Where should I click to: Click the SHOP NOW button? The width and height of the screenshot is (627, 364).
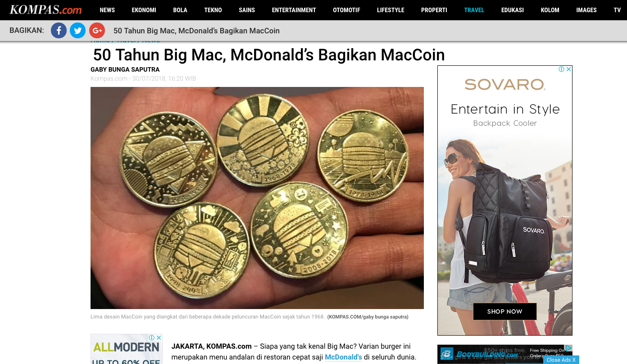click(x=505, y=311)
